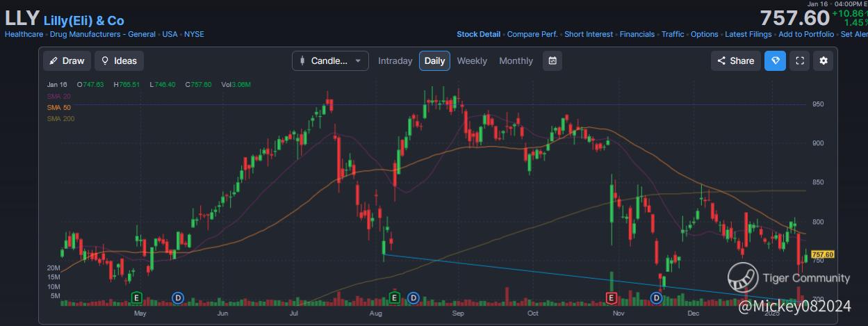Image resolution: width=868 pixels, height=326 pixels.
Task: Switch to Weekly timeframe
Action: [472, 60]
